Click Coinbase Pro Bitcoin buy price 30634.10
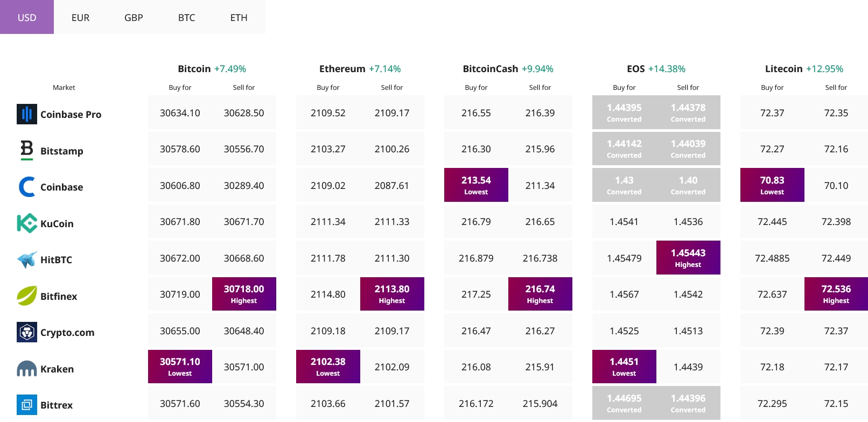 (180, 113)
